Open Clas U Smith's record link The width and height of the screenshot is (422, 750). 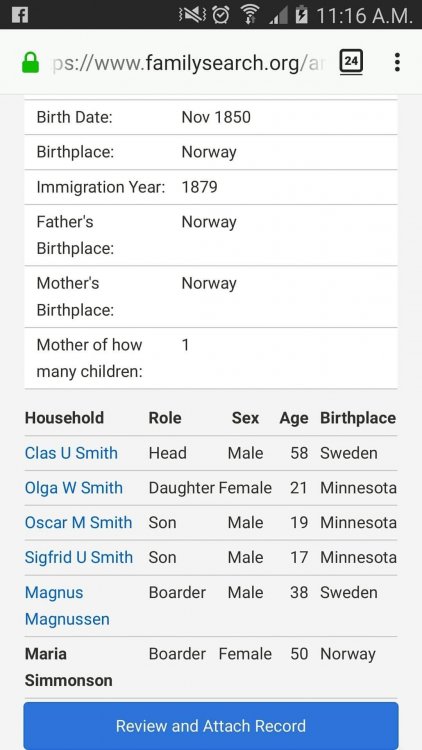pos(71,453)
